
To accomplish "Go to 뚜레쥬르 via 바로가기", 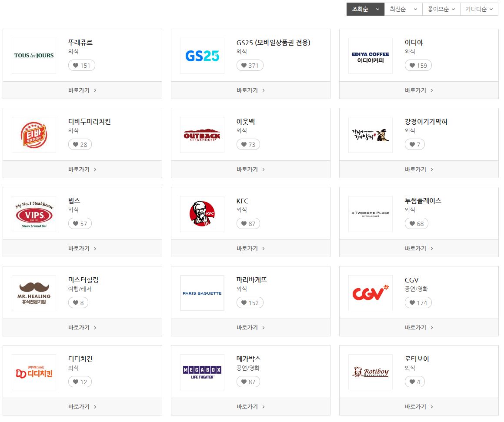I will click(82, 90).
